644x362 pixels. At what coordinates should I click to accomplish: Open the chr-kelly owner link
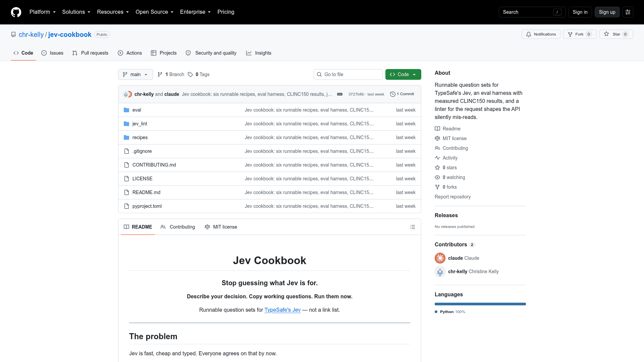click(31, 35)
